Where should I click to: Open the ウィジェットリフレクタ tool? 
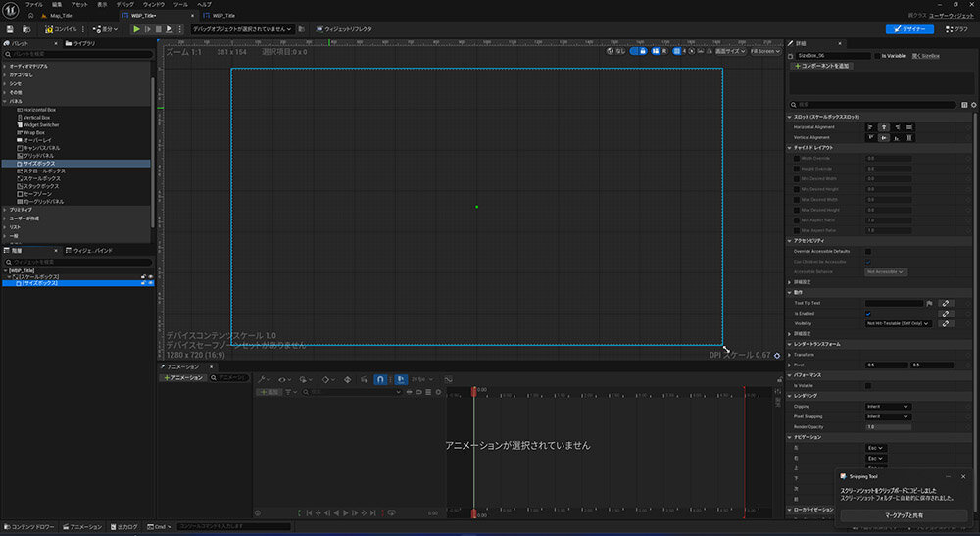pyautogui.click(x=343, y=29)
